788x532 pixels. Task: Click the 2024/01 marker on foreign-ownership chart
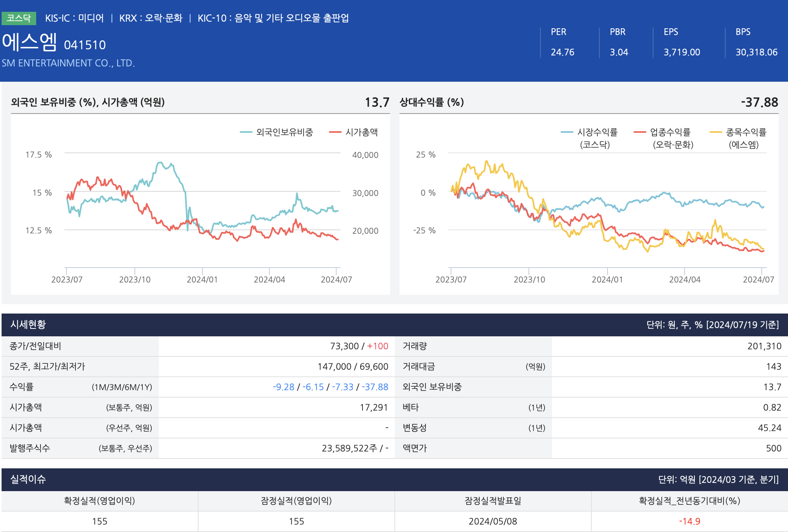[x=202, y=279]
